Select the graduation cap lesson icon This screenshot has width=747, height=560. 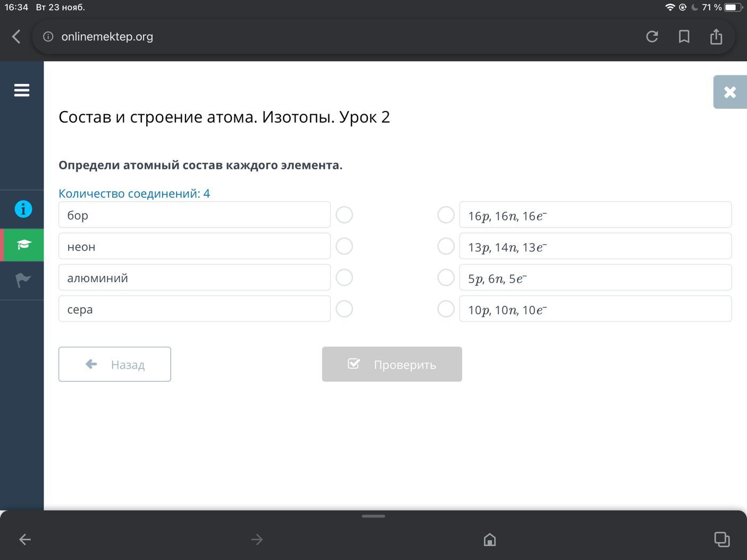23,244
